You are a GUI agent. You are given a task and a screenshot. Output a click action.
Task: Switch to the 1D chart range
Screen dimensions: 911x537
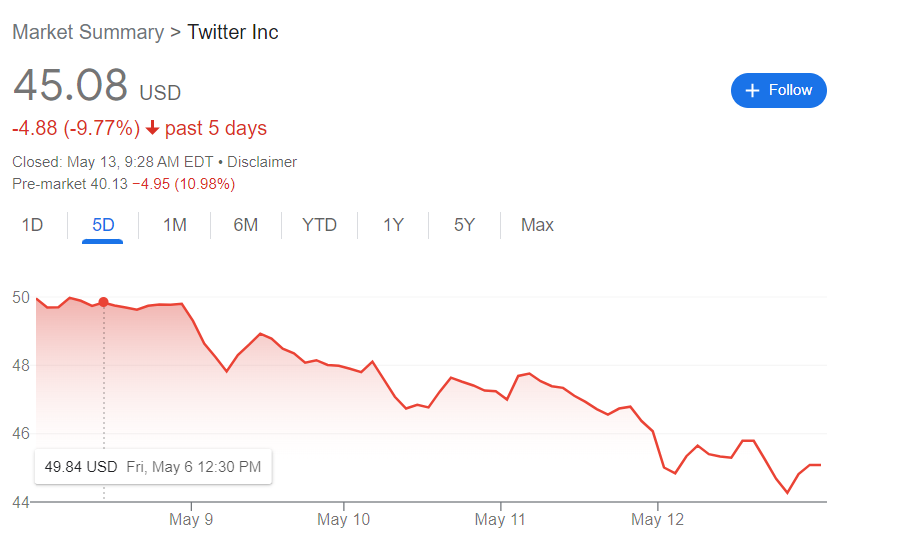point(33,225)
